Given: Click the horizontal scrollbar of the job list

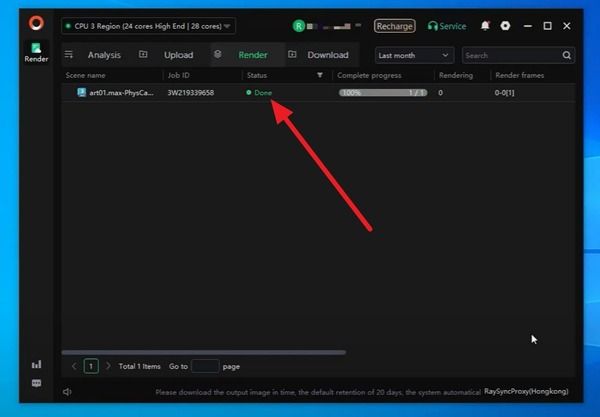Looking at the screenshot, I should coord(204,352).
